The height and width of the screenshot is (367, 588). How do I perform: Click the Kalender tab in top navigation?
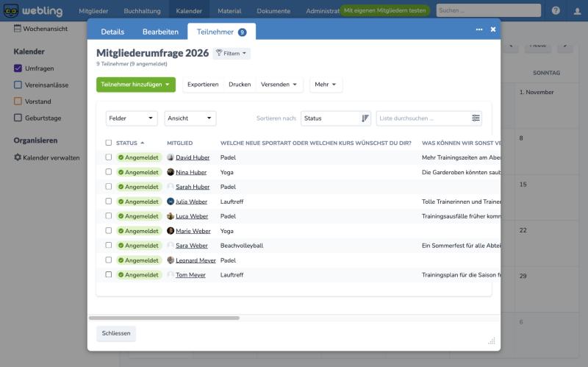(x=189, y=11)
